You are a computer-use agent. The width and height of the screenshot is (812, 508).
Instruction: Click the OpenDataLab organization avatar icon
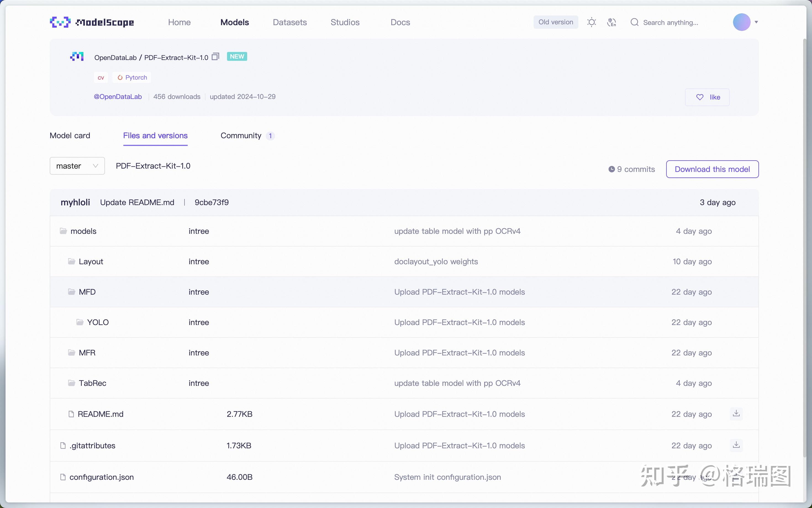tap(77, 56)
